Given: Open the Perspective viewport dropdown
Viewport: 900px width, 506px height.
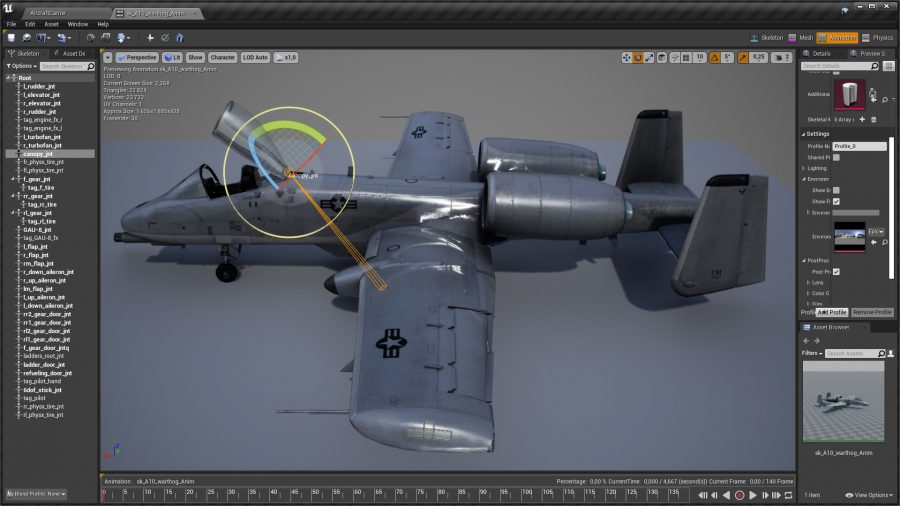Looking at the screenshot, I should click(137, 57).
